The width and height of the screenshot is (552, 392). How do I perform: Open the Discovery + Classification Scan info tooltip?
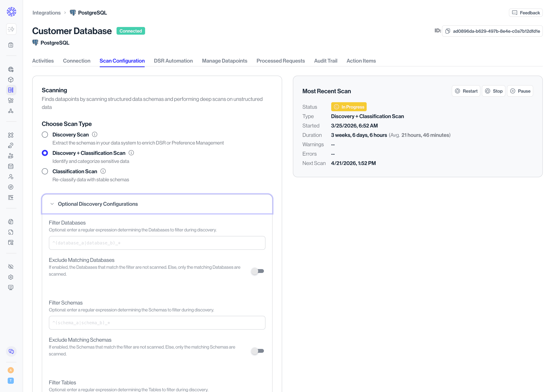[x=131, y=153]
